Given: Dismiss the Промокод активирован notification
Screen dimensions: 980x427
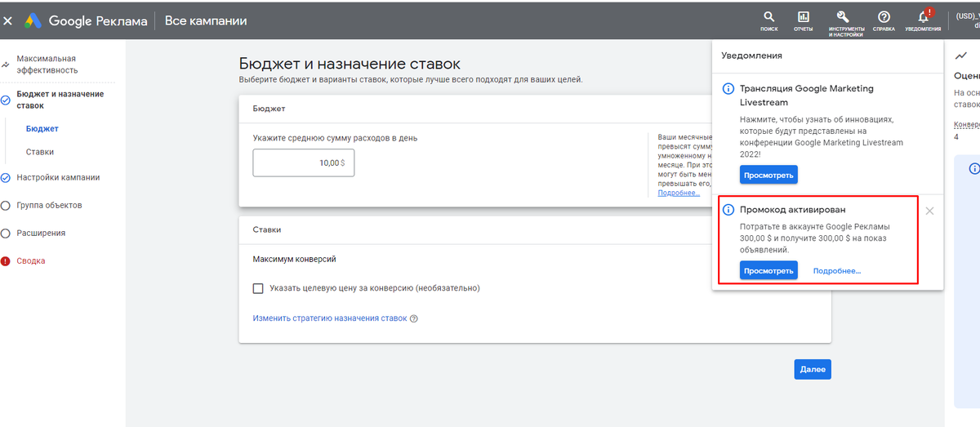Looking at the screenshot, I should coord(929,211).
